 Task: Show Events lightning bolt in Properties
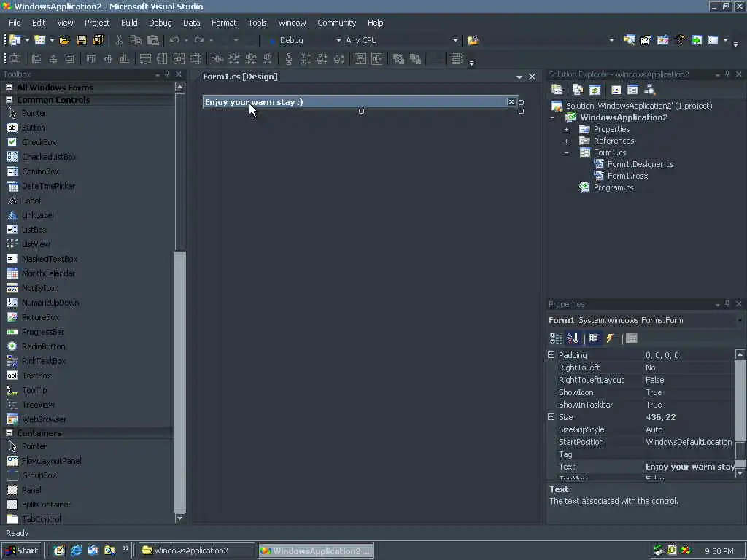coord(611,338)
